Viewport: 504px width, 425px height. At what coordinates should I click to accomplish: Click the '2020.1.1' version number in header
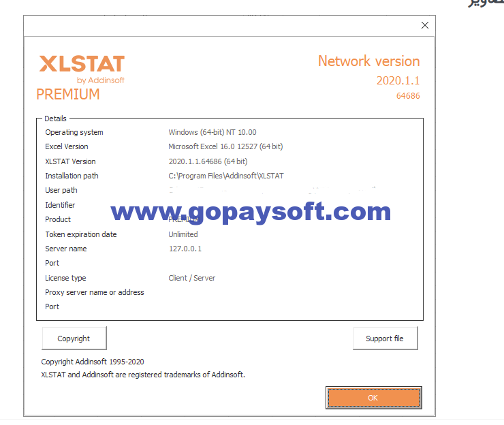click(398, 80)
